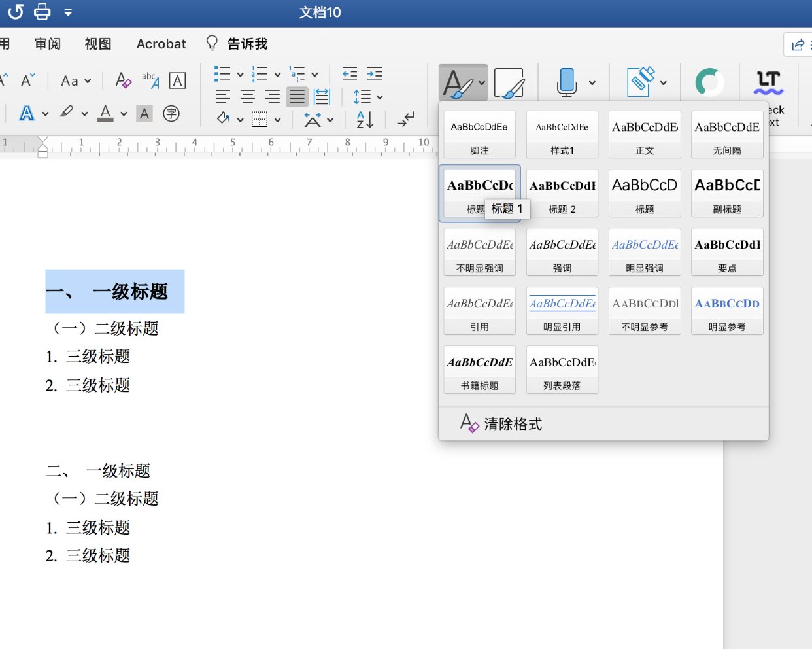
Task: Click the Styles pane brush icon
Action: (x=509, y=83)
